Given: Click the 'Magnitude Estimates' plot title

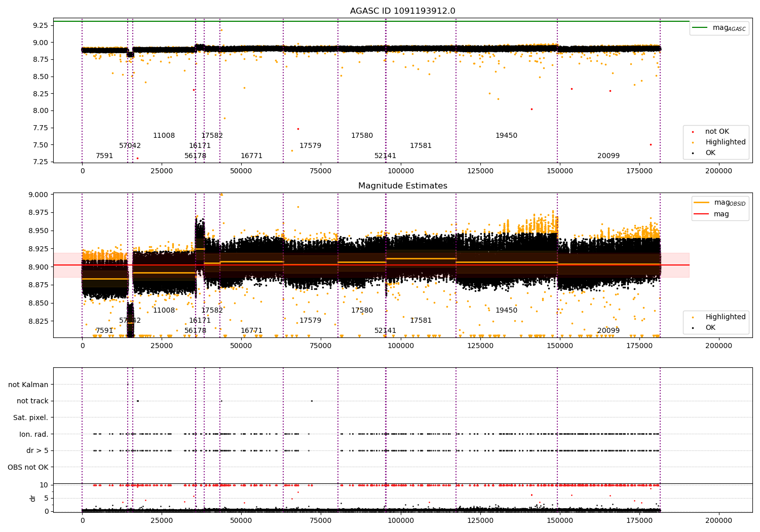Looking at the screenshot, I should pos(402,186).
